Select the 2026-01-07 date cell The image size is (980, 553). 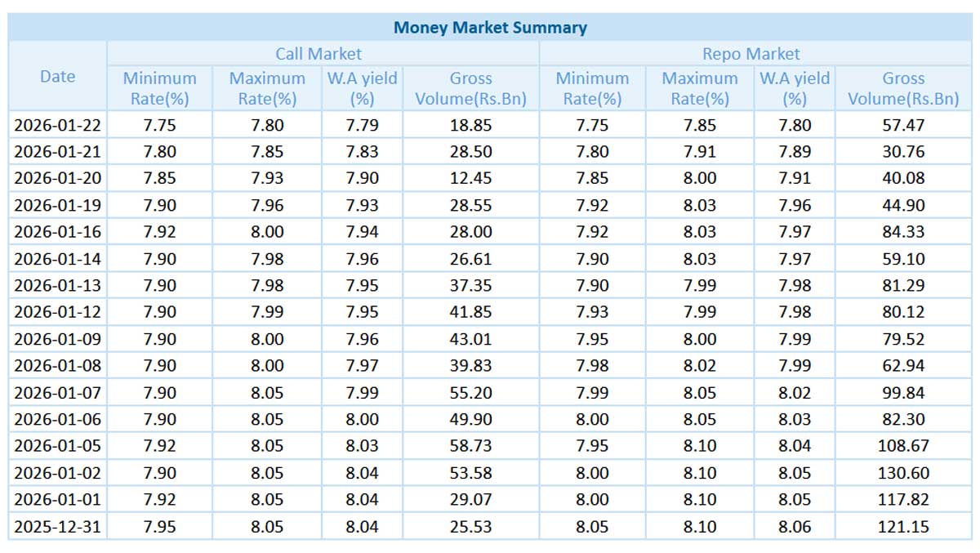tap(57, 393)
